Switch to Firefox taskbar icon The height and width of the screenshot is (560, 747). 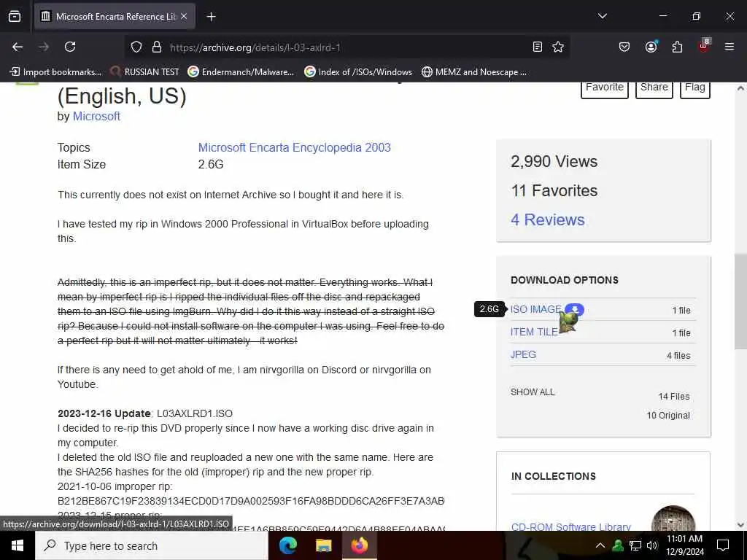tap(359, 545)
